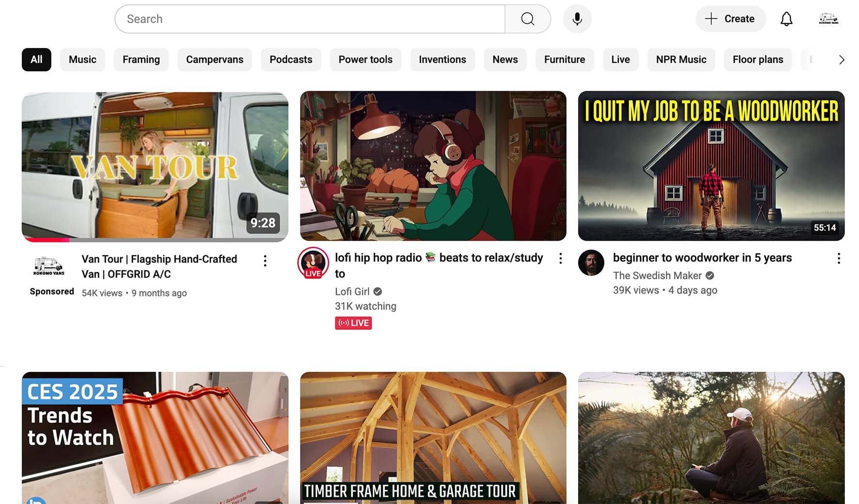Select the Live filter chip

coord(620,60)
